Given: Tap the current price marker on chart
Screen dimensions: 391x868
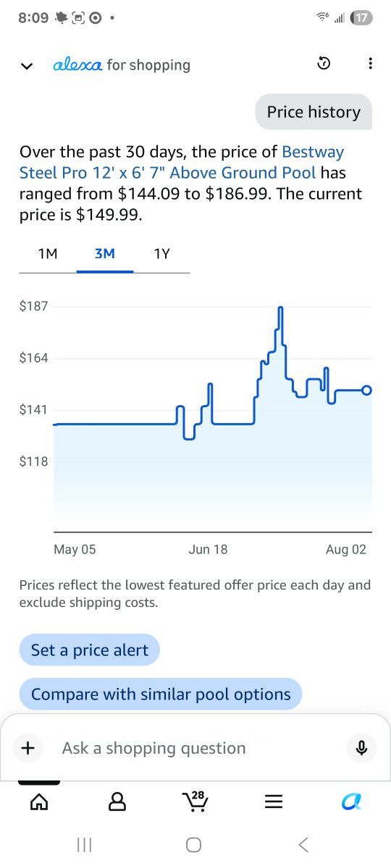Looking at the screenshot, I should click(366, 390).
